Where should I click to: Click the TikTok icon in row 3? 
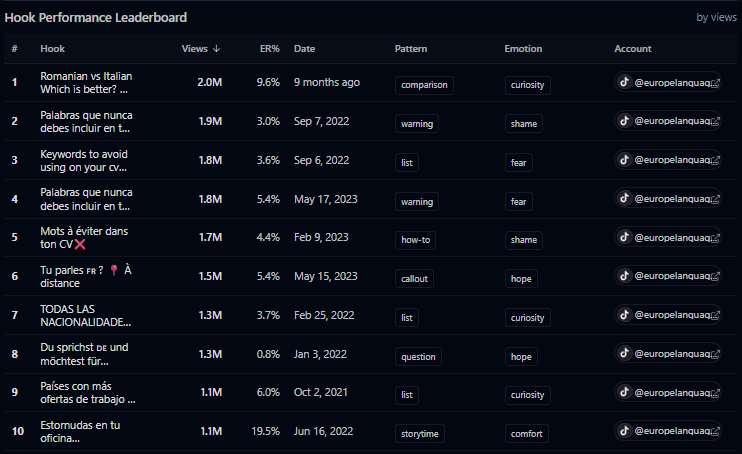[x=624, y=159]
